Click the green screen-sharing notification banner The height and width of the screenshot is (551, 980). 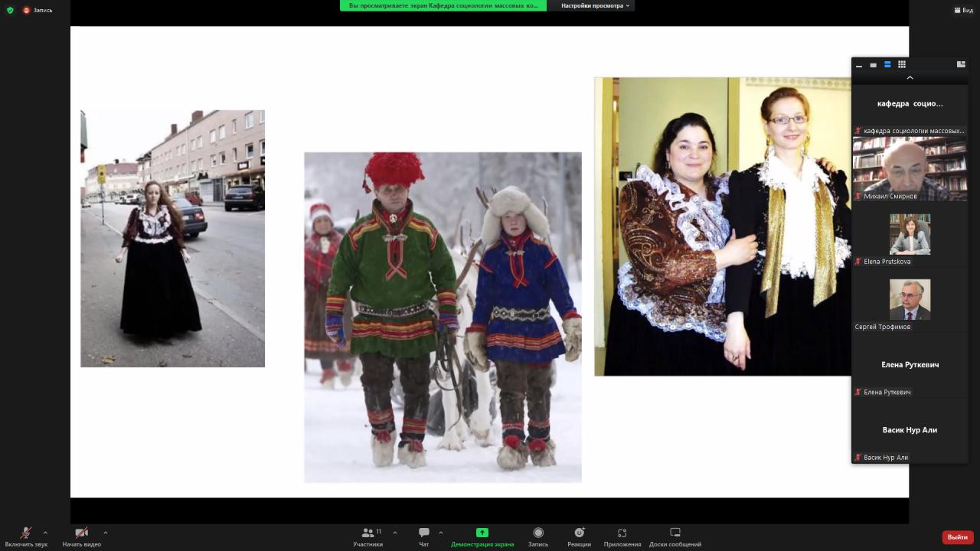[x=443, y=5]
